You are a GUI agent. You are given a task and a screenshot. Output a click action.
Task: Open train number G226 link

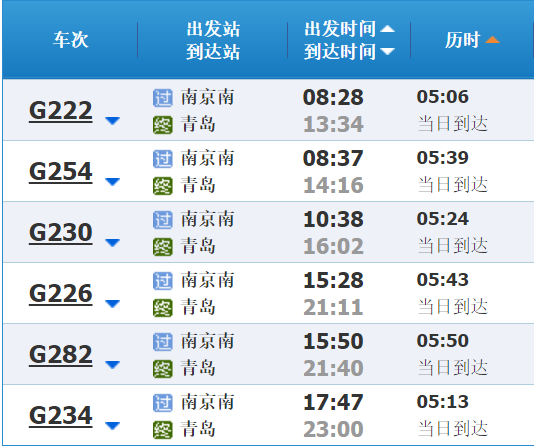point(61,293)
